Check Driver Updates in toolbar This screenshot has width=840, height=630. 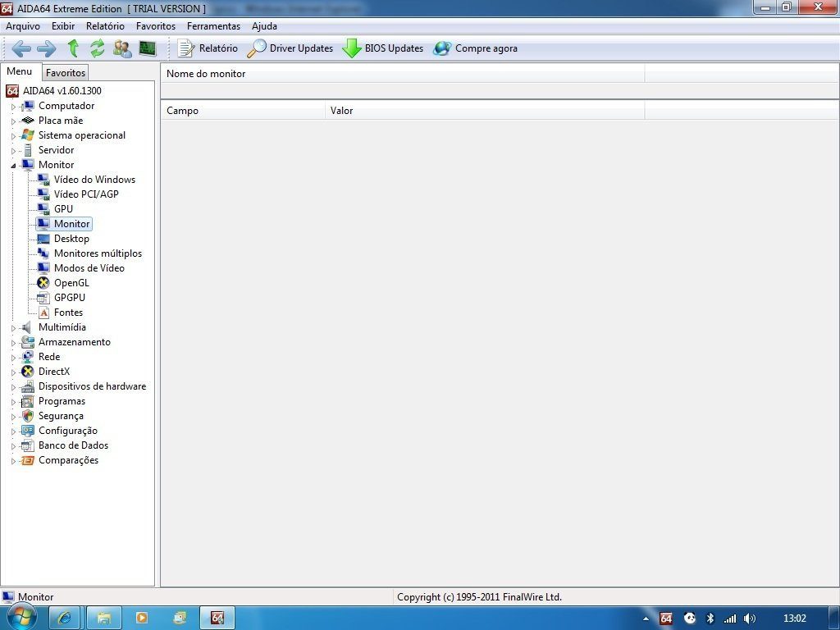(x=290, y=48)
